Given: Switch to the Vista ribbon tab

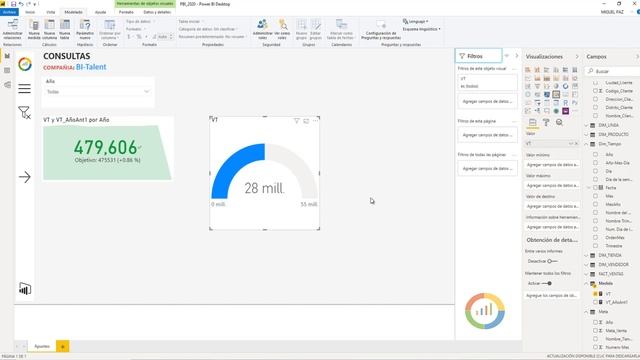Looking at the screenshot, I should click(51, 12).
